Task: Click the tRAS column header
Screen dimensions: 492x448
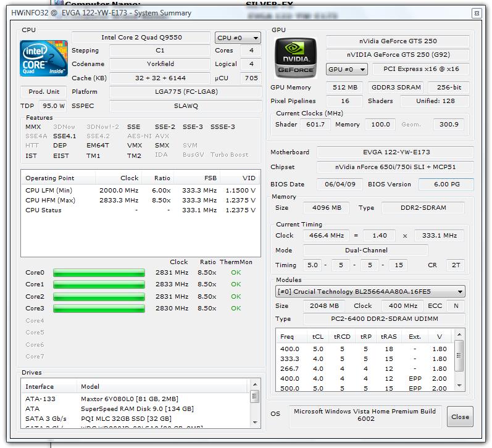Action: [x=388, y=337]
